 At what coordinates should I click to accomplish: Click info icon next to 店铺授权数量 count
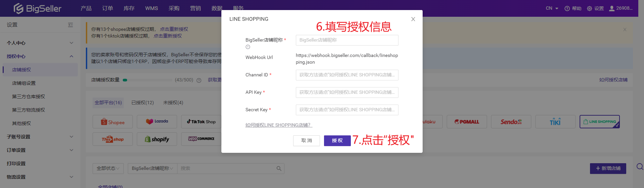[199, 80]
